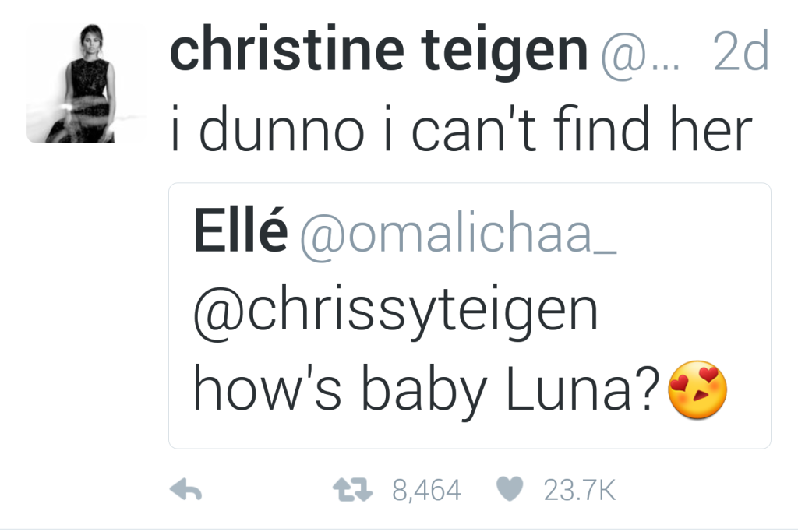
Task: Open the quoted text 'how's baby Luna?'
Action: coord(426,390)
